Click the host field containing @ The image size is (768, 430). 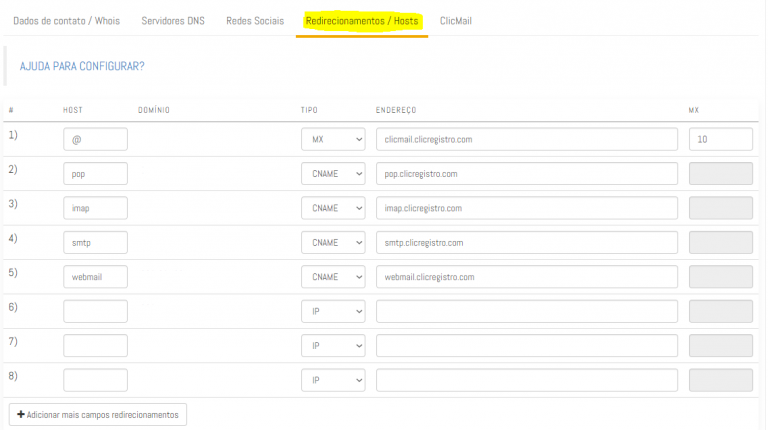pos(95,140)
